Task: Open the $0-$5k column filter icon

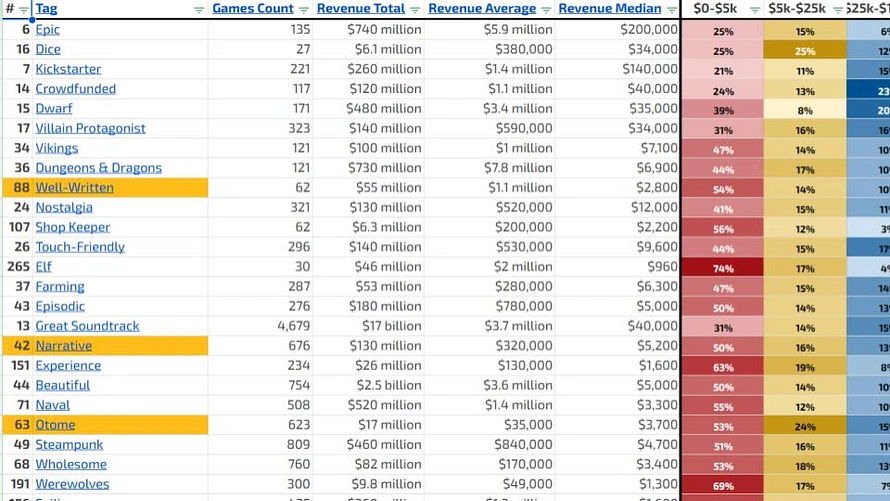Action: pos(755,10)
